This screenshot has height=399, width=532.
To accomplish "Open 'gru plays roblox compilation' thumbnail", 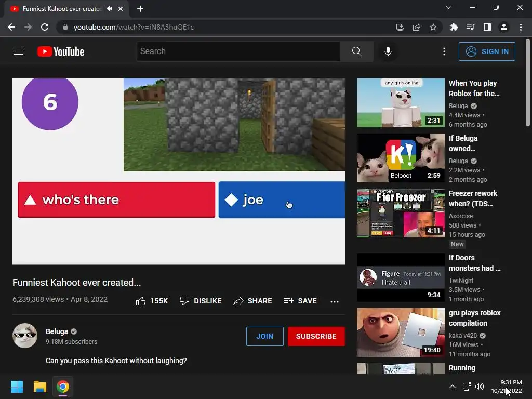I will point(401,332).
